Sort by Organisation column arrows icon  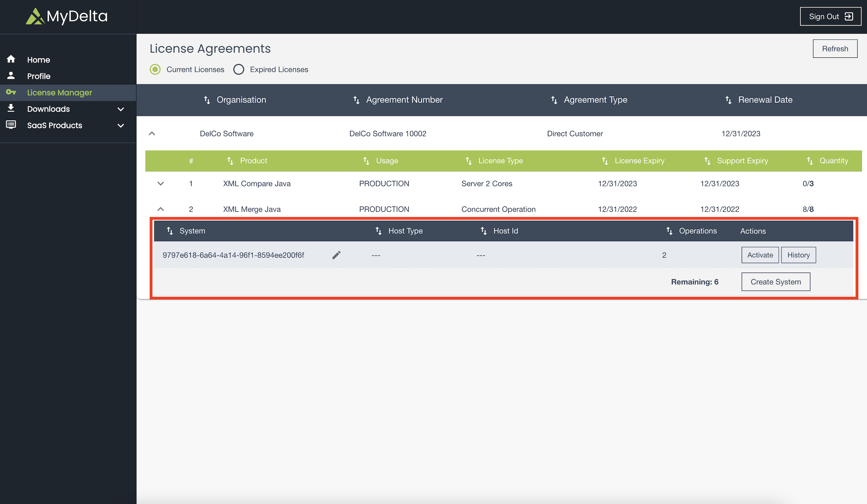coord(207,100)
